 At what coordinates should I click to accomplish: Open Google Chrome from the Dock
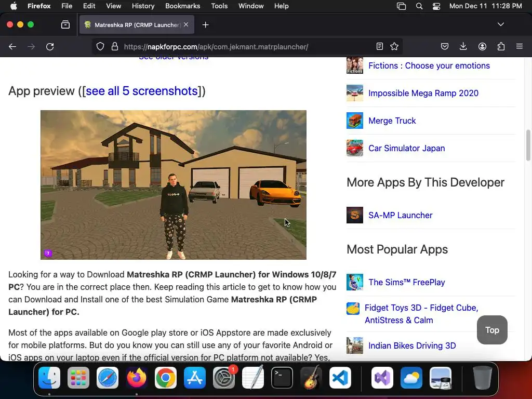[x=166, y=378]
